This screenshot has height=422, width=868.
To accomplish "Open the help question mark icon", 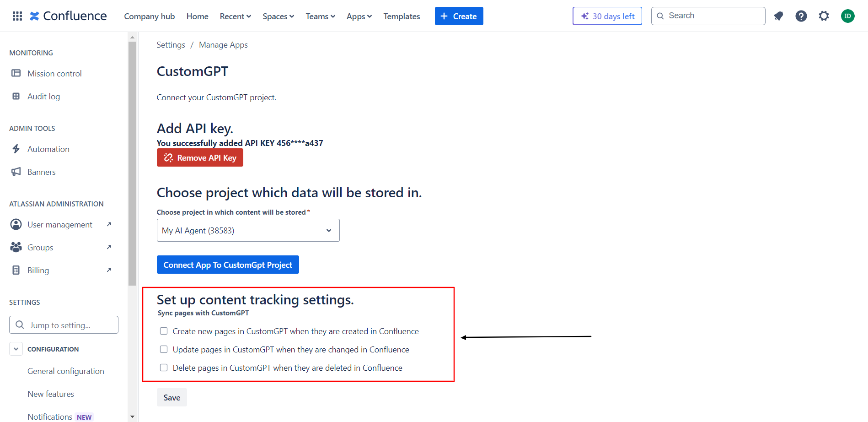I will pyautogui.click(x=801, y=16).
